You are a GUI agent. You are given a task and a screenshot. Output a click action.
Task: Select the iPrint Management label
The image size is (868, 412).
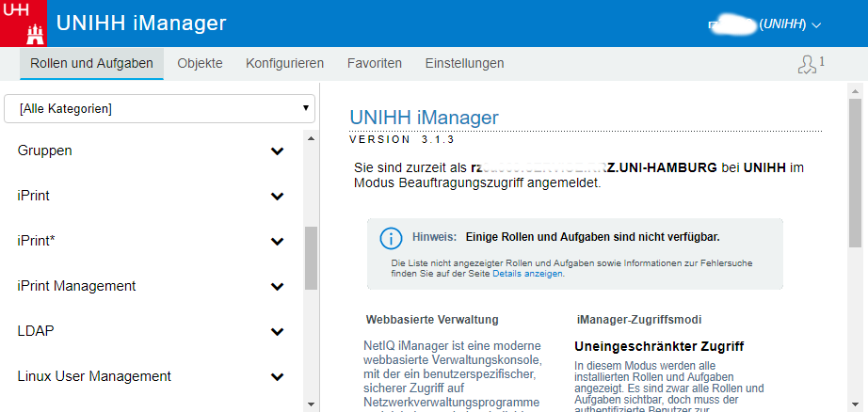click(76, 286)
